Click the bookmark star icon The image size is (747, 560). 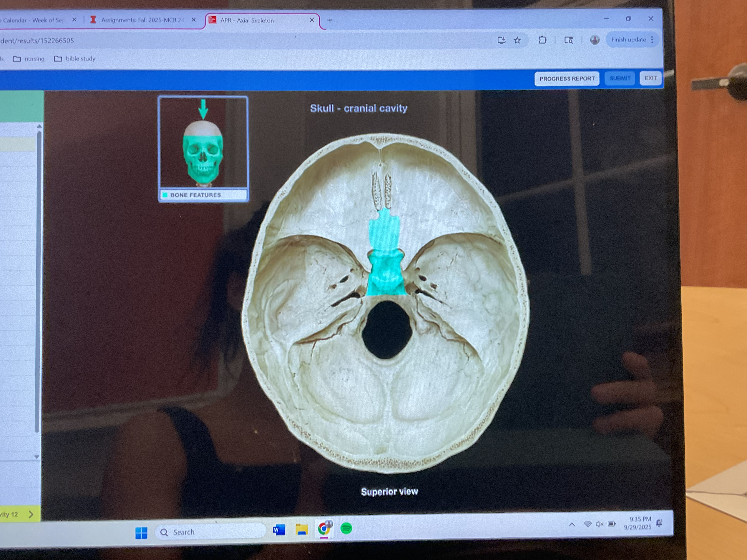pos(517,41)
